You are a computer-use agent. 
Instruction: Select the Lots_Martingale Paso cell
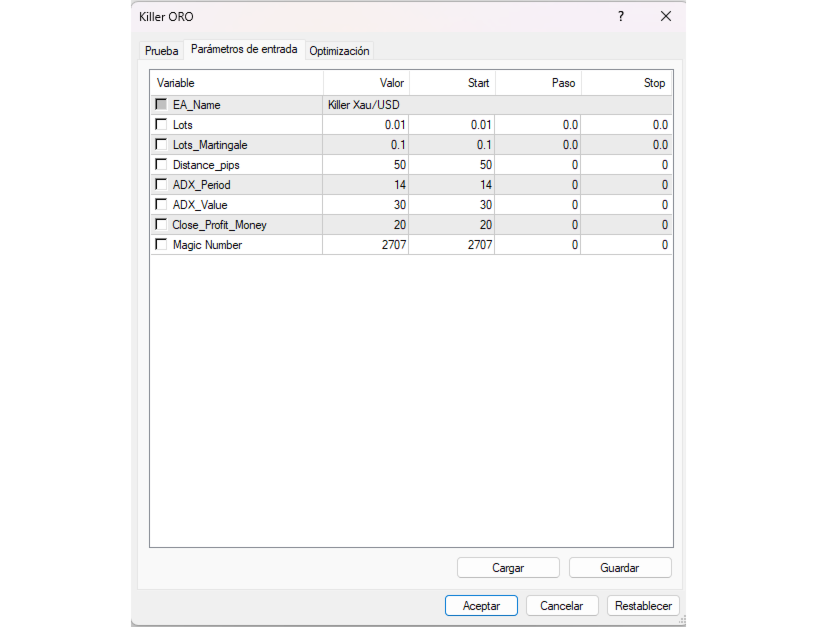538,145
